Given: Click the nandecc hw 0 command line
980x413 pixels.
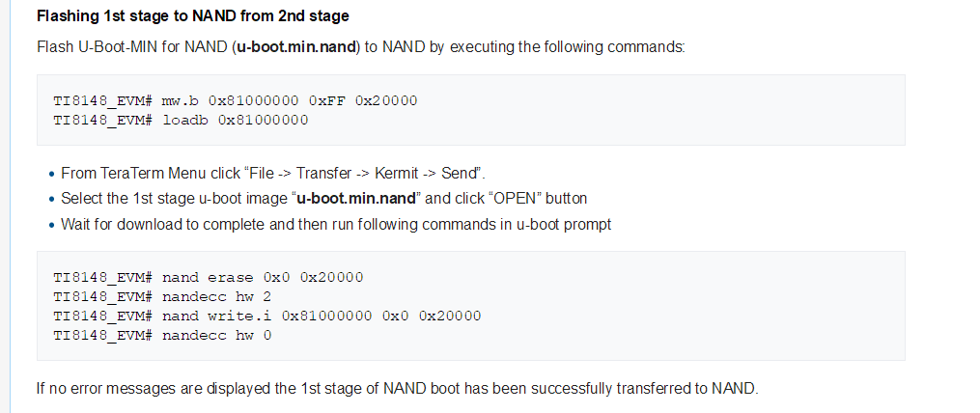Looking at the screenshot, I should tap(162, 335).
